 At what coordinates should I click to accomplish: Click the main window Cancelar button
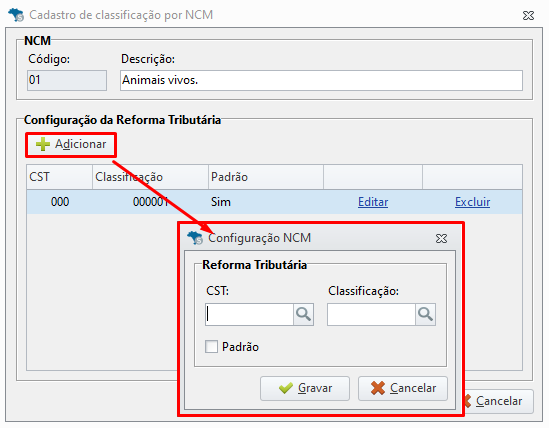(x=499, y=401)
